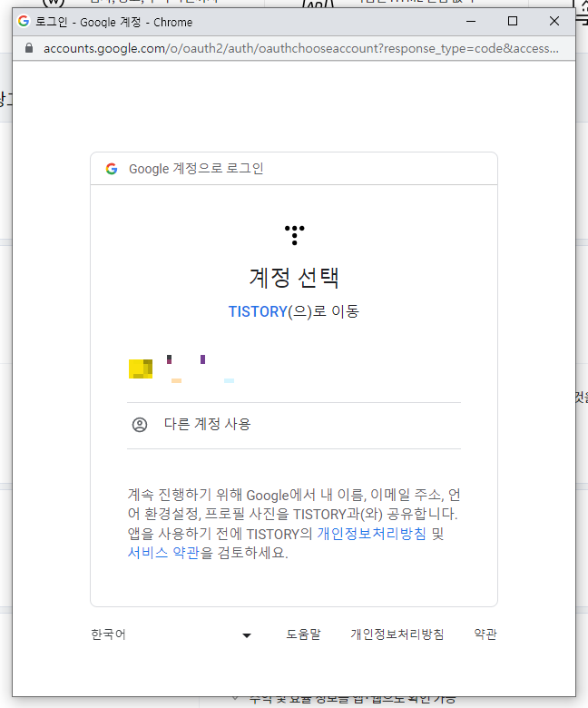Viewport: 588px width, 708px height.
Task: Click the TISTORY dots logo
Action: coord(295,235)
